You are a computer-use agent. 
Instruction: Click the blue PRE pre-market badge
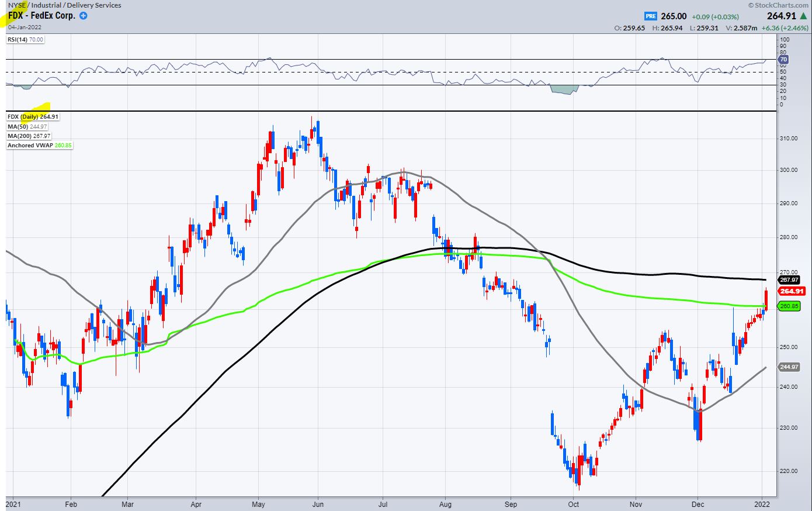coord(651,16)
